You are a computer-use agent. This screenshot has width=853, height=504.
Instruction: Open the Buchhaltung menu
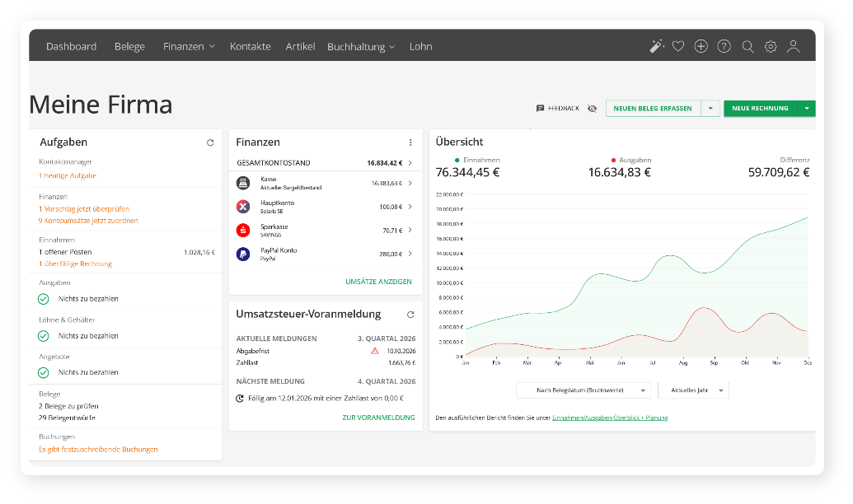pyautogui.click(x=361, y=47)
